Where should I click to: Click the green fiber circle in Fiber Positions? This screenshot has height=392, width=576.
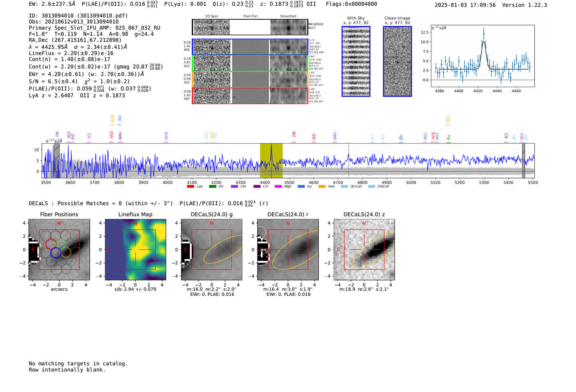tap(61, 244)
